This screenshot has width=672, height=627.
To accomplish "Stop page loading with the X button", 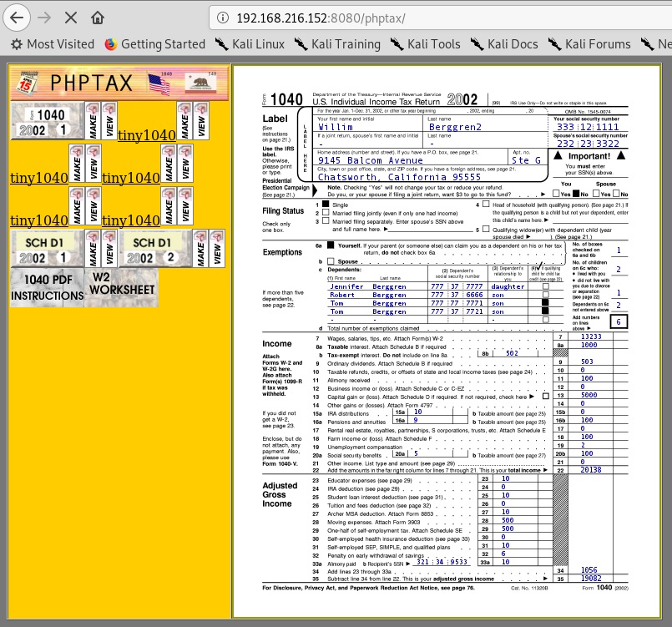I will point(70,18).
